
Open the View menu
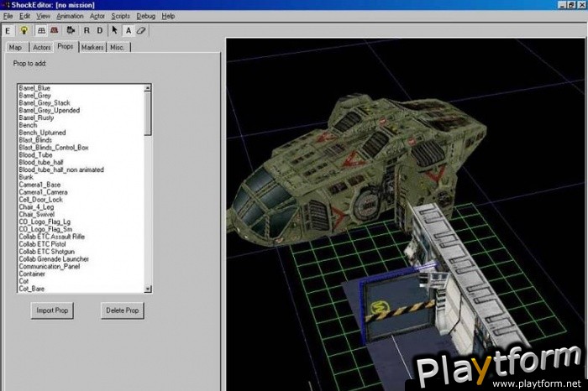pos(43,16)
